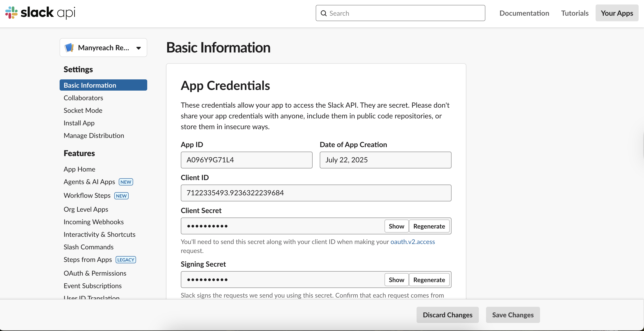The image size is (644, 331).
Task: Regenerate the Client Secret
Action: click(x=429, y=226)
